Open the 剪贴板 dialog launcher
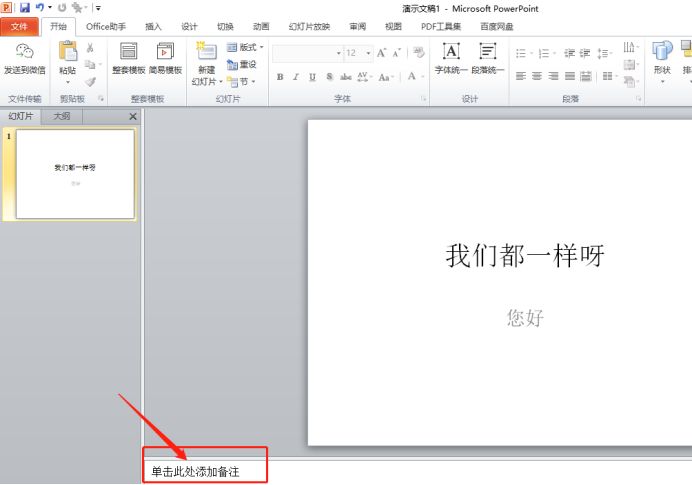 click(x=101, y=98)
